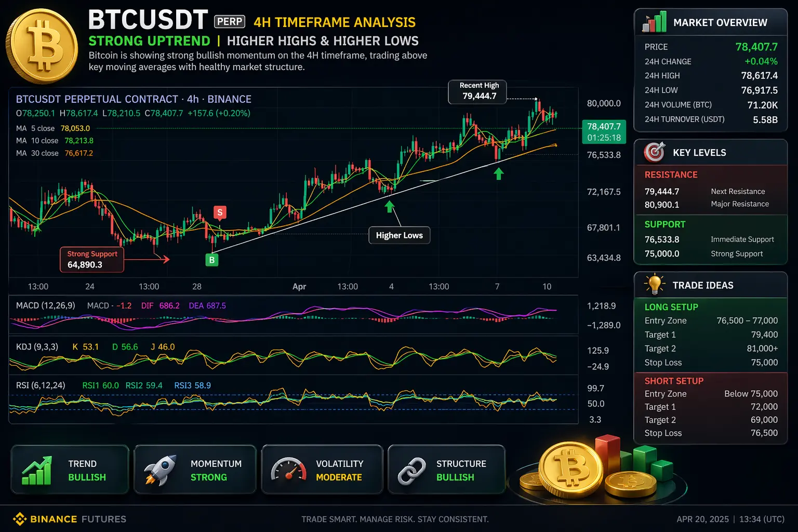
Task: Click the "RSI3 58.9" value
Action: coord(192,385)
